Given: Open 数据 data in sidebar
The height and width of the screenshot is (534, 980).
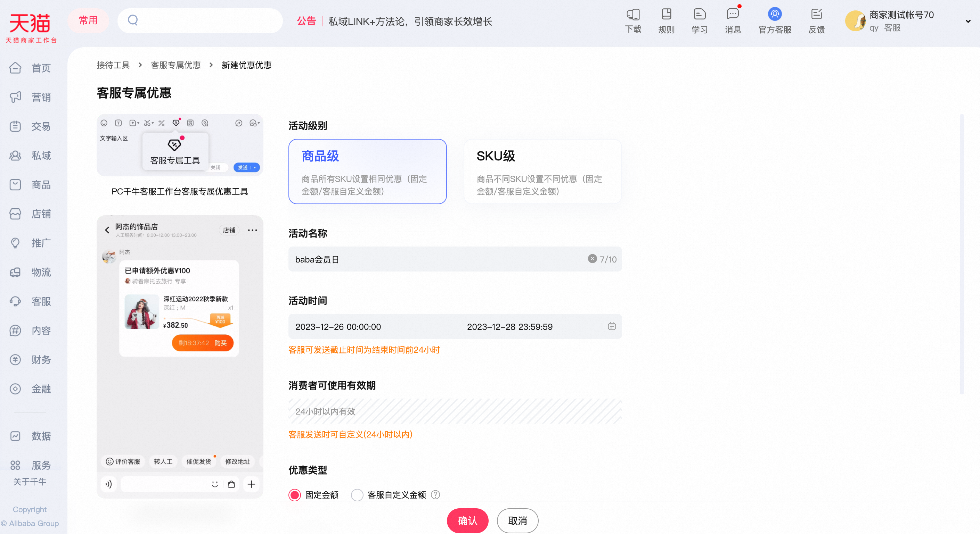Looking at the screenshot, I should click(30, 436).
